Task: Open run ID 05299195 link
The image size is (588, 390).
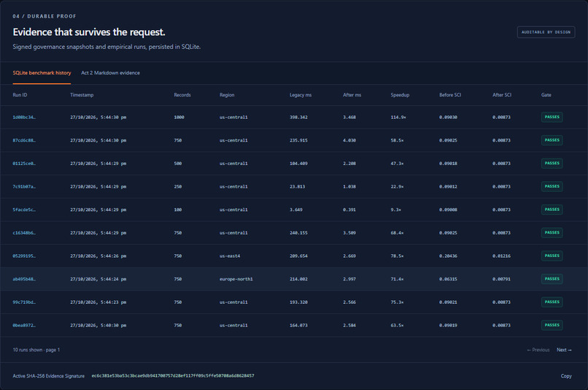Action: (24, 256)
